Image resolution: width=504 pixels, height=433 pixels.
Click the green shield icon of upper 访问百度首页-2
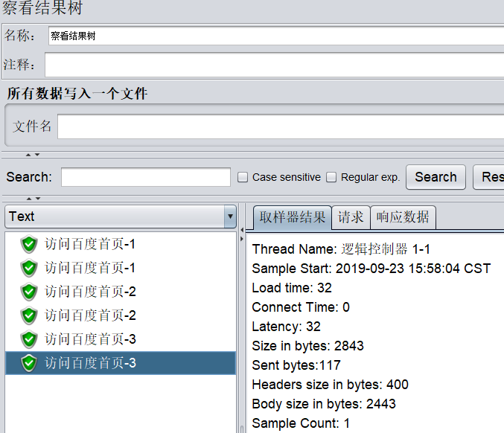(x=29, y=292)
